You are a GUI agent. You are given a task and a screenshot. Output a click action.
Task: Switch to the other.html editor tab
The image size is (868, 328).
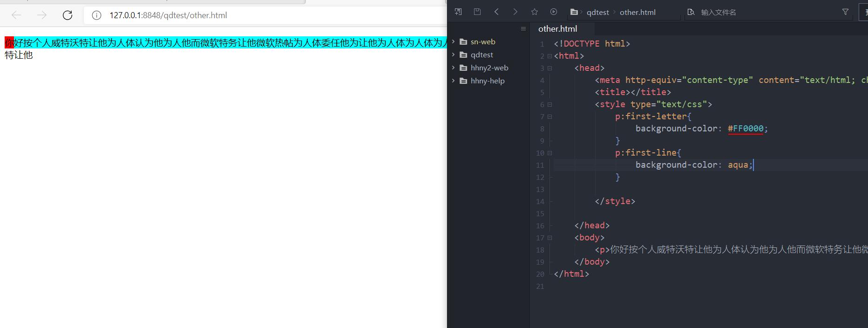(x=557, y=29)
